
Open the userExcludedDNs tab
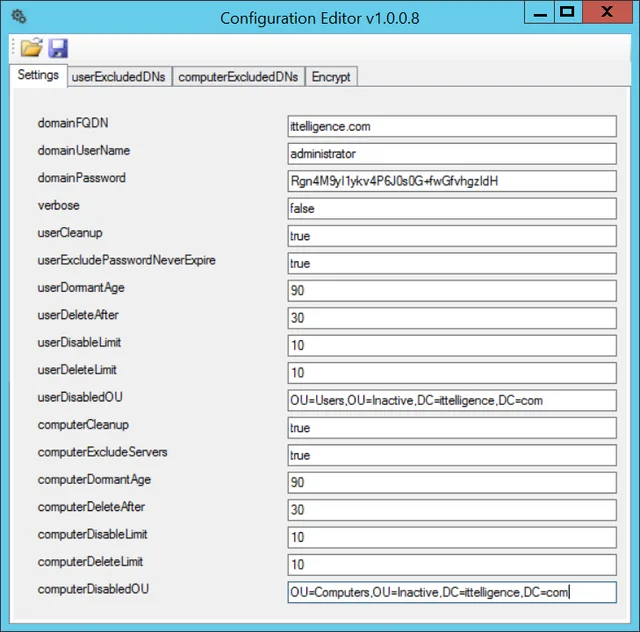click(119, 77)
